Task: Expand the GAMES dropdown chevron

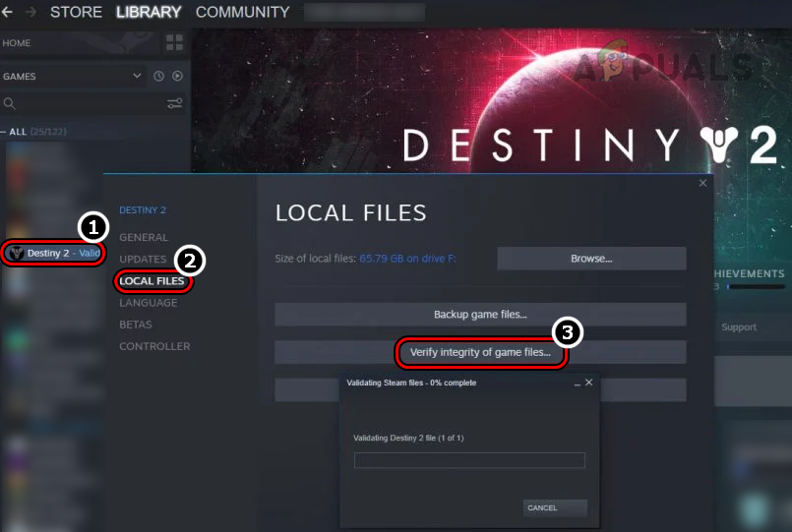Action: click(x=137, y=76)
